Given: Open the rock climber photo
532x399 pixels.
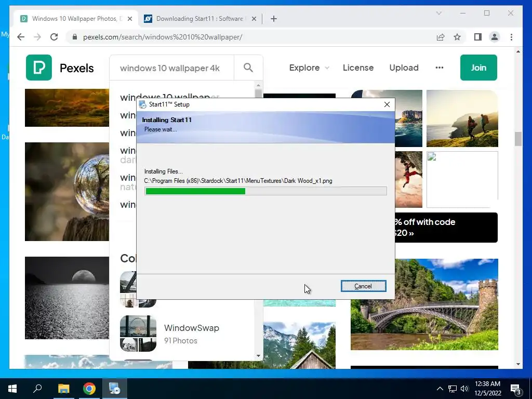Looking at the screenshot, I should (x=408, y=179).
